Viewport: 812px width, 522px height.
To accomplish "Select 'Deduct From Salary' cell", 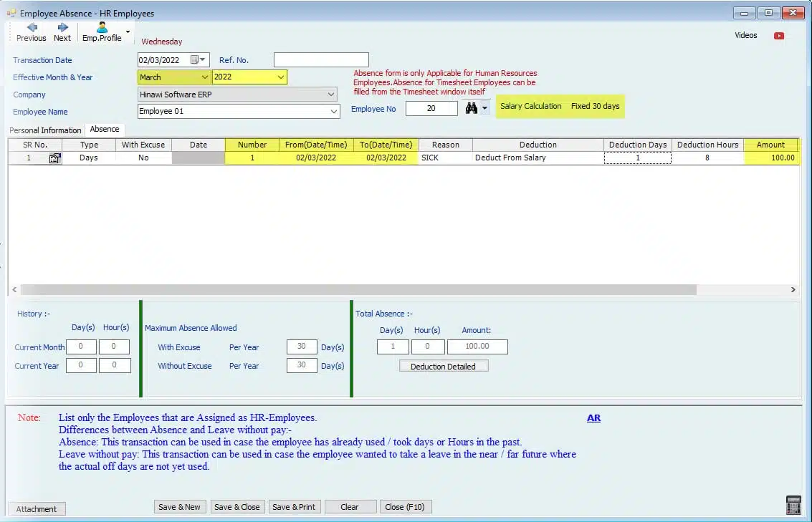I will click(x=538, y=158).
